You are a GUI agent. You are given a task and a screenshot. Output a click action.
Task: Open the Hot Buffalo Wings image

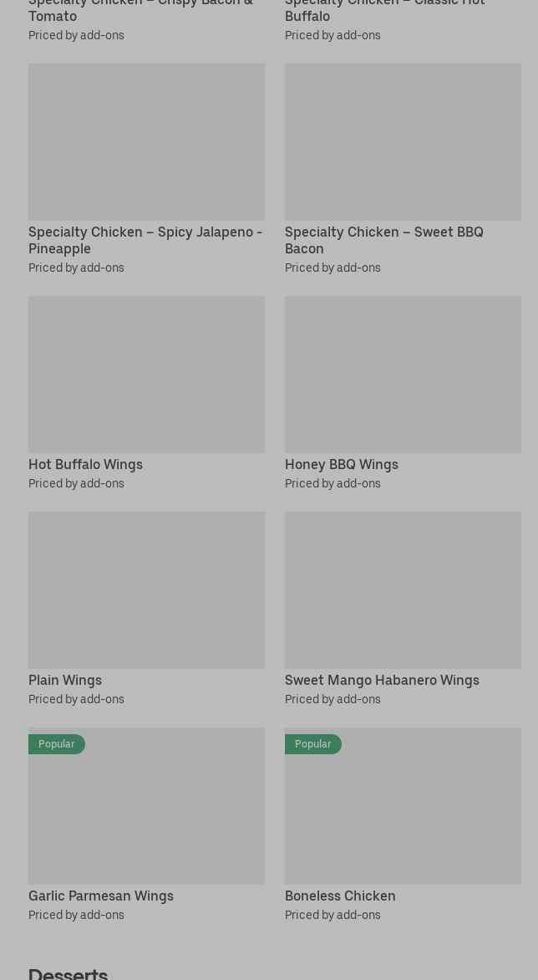(146, 374)
